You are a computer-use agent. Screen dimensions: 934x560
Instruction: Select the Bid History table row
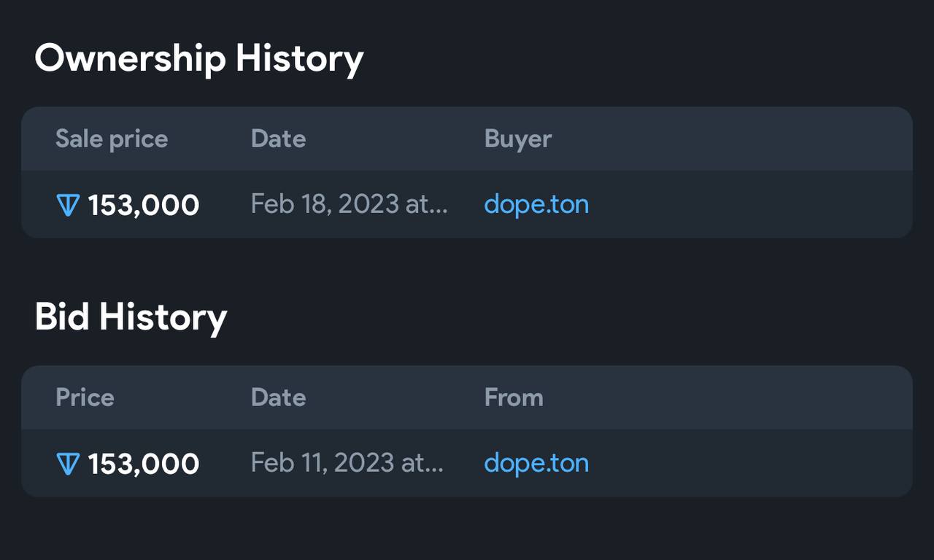467,463
